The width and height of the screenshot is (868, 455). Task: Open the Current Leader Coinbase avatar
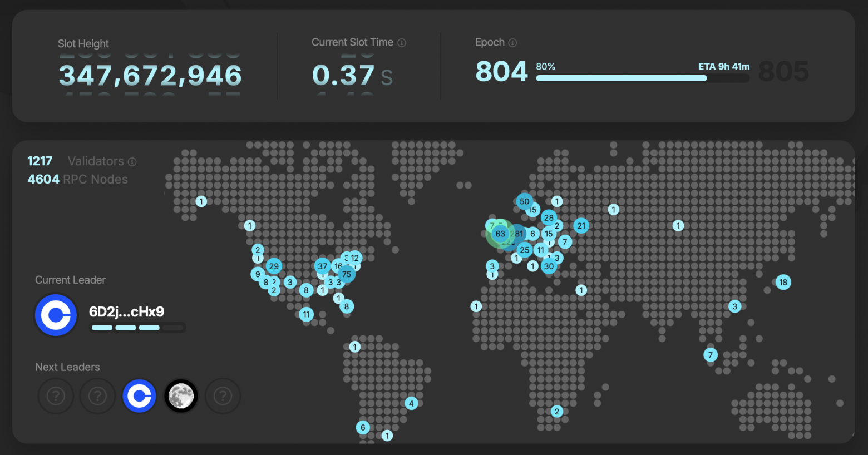pyautogui.click(x=56, y=315)
